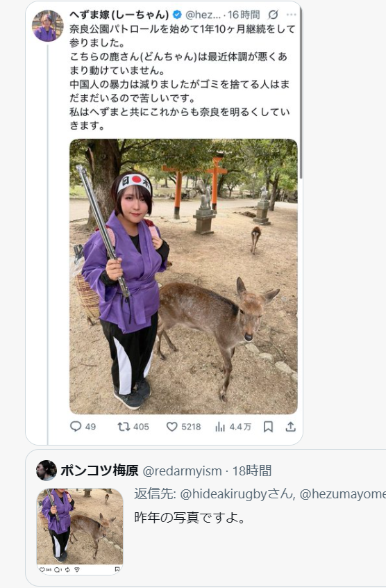Viewport: 386px width, 588px height.
Task: Open the attached screenshot thumbnail in the reply
Action: (x=80, y=532)
